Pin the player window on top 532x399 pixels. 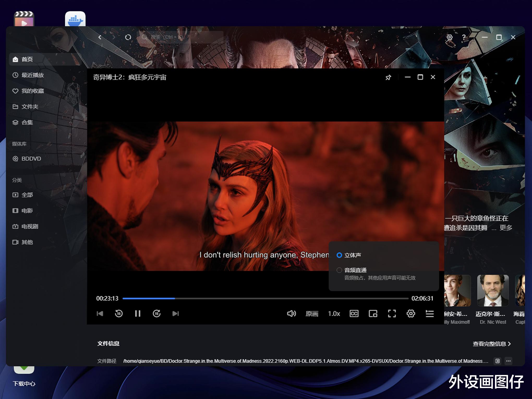(388, 77)
